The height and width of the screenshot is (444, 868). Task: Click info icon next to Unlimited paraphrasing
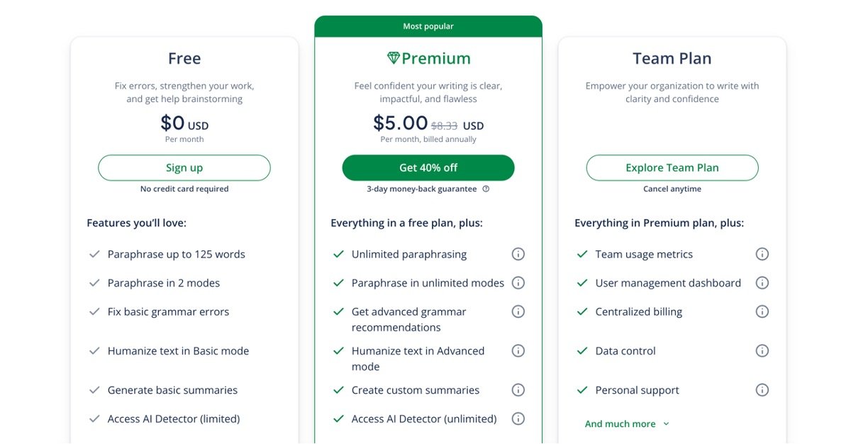coord(518,254)
